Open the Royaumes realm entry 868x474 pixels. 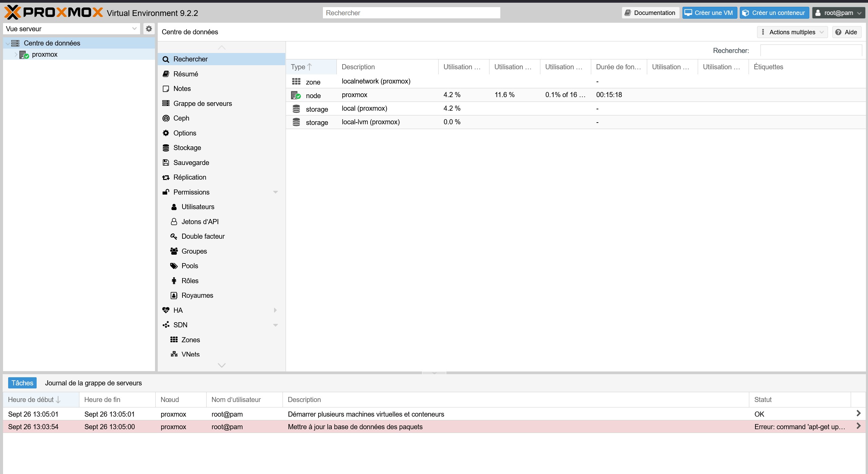(221, 295)
